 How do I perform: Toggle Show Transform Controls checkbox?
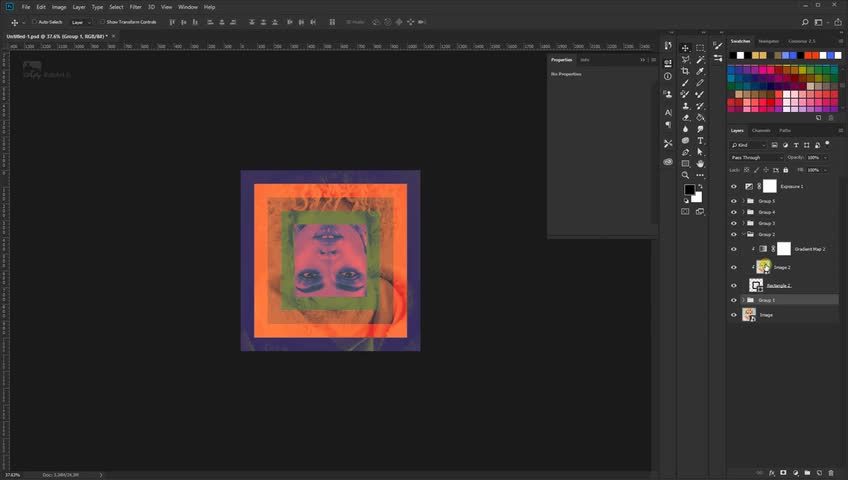coord(102,22)
